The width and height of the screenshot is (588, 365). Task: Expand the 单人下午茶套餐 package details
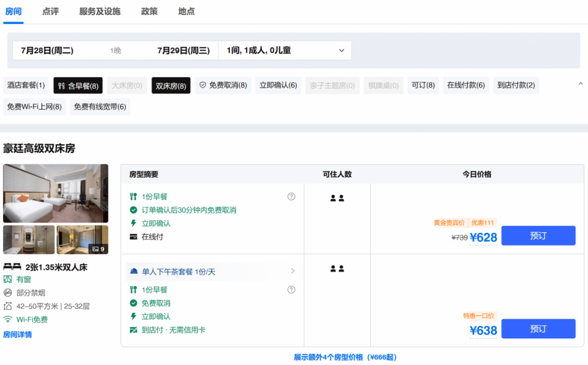[213, 271]
